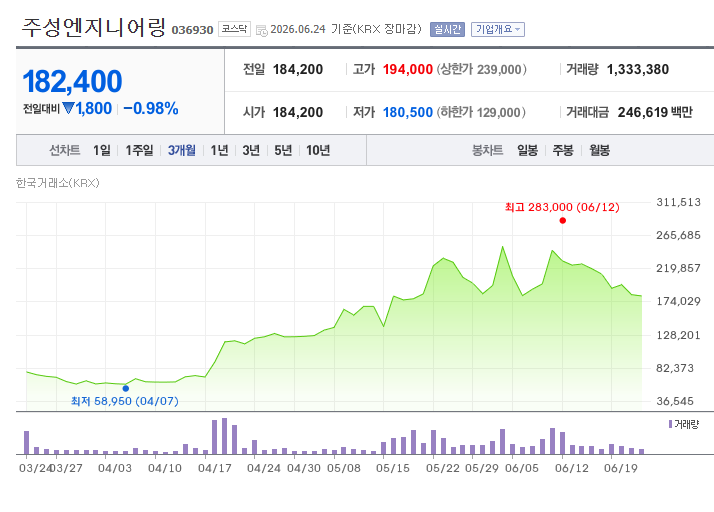
Task: Select the 3년 line chart tab
Action: pyautogui.click(x=251, y=150)
